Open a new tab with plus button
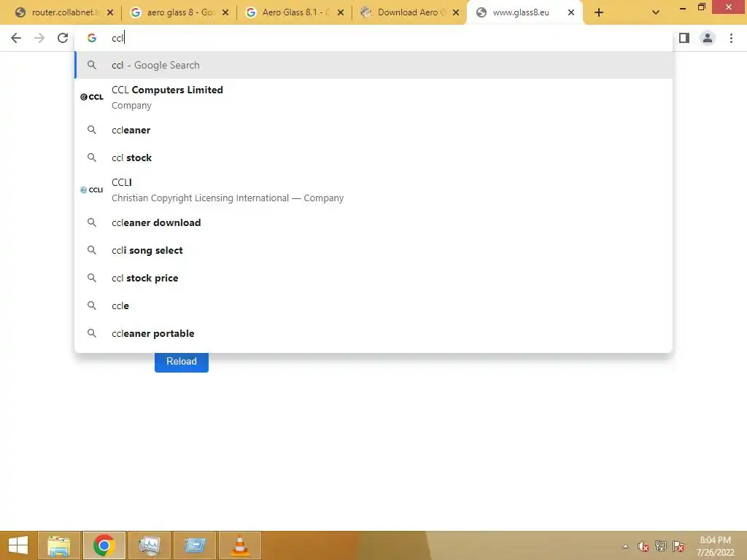Screen dimensions: 747x560 point(599,12)
